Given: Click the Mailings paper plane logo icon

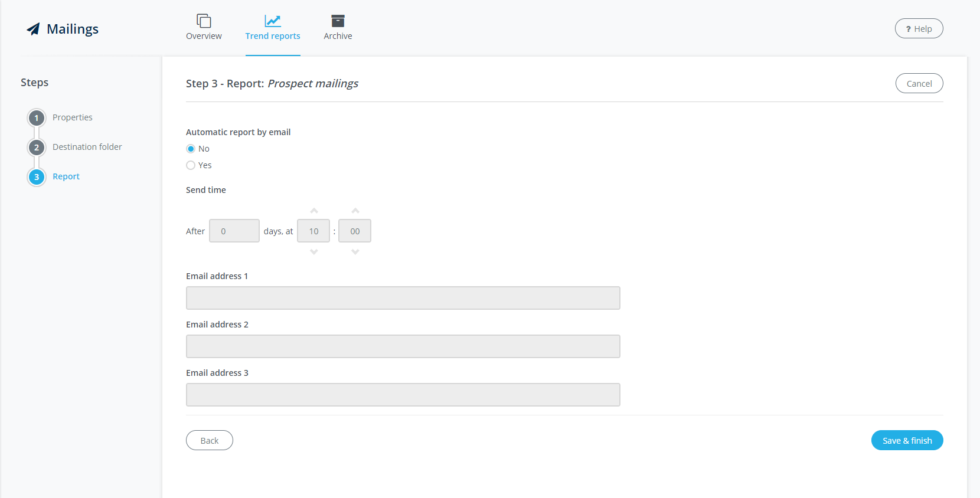Looking at the screenshot, I should (x=33, y=29).
